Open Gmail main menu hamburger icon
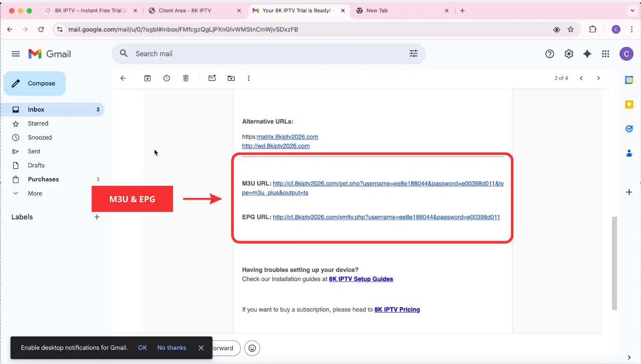Screen dimensions: 641x364 (16, 54)
